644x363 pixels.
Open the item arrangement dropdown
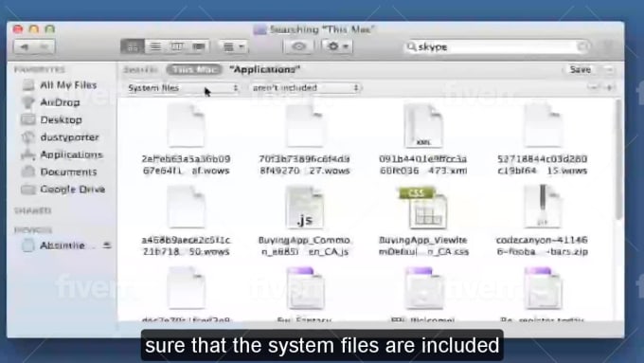pyautogui.click(x=233, y=46)
